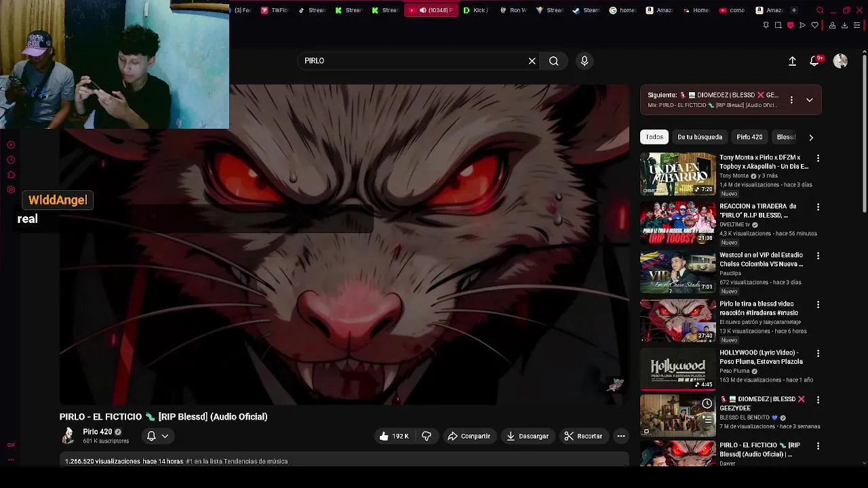Image resolution: width=868 pixels, height=488 pixels.
Task: Open the account avatar menu
Action: coord(840,61)
